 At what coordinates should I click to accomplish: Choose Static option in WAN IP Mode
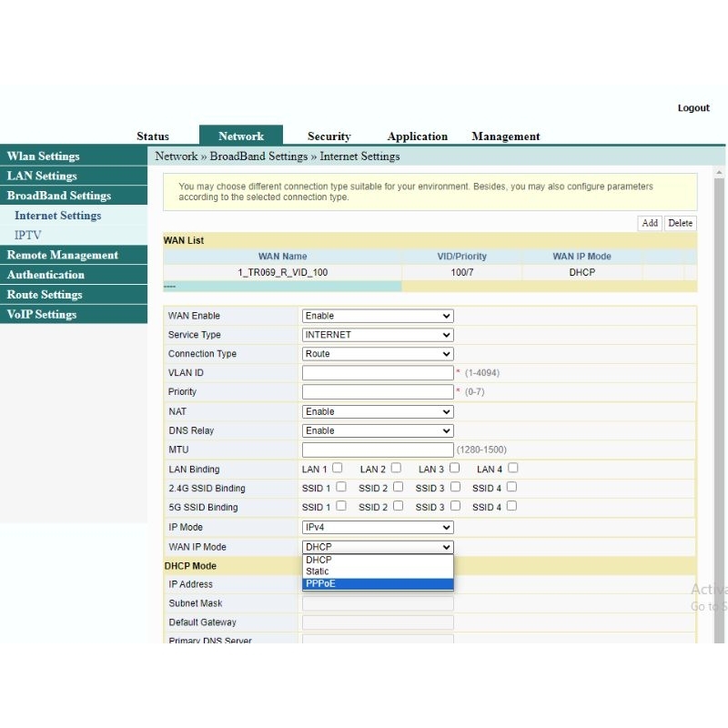tap(377, 571)
